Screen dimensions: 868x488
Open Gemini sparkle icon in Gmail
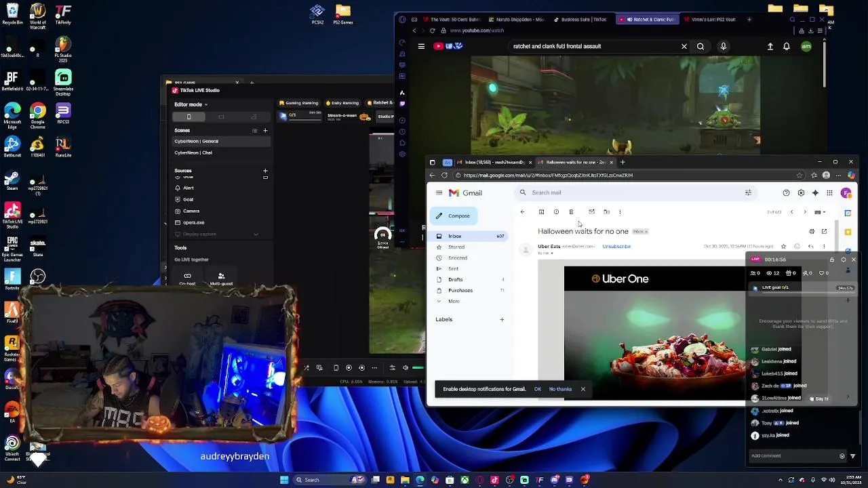point(815,193)
